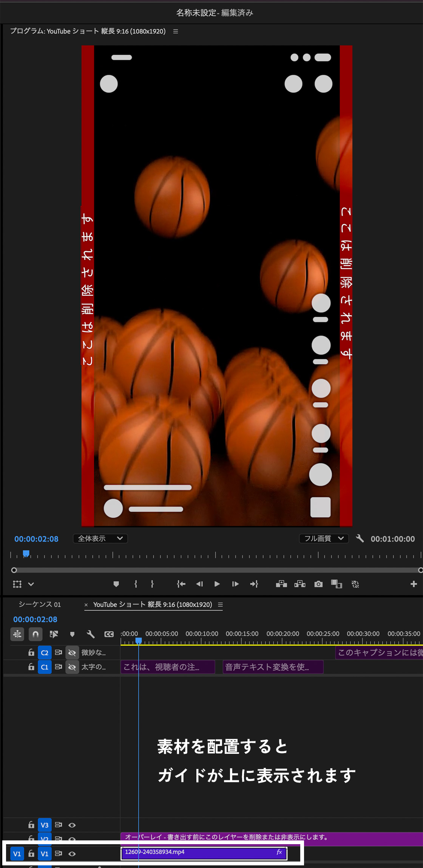Open timeline display settings wrench

(x=91, y=634)
